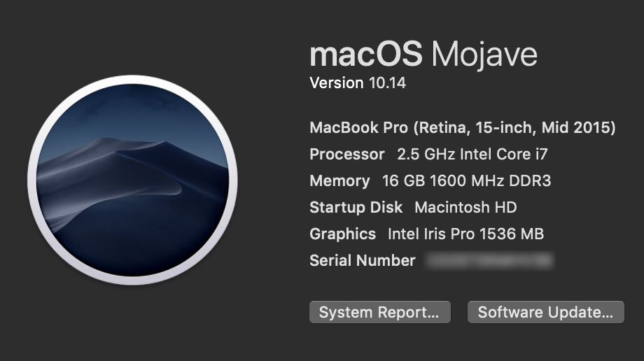Click the blurred serial number value

coord(489,261)
